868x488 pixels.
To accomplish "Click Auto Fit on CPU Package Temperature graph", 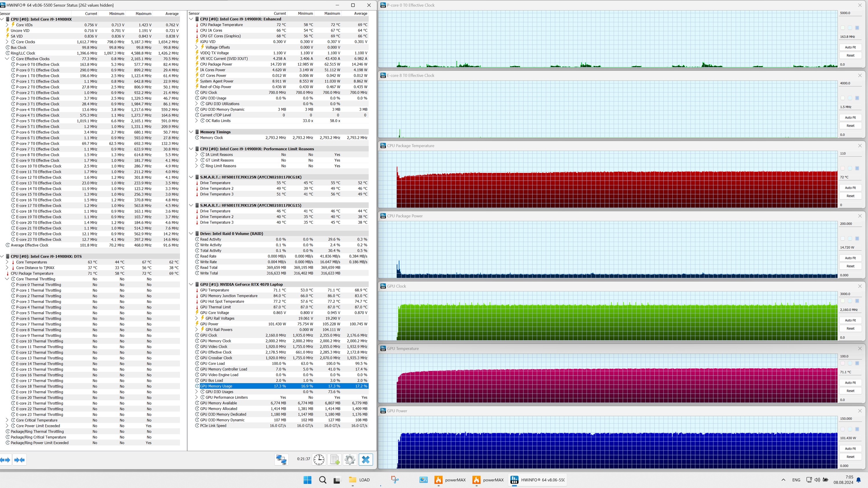I will [x=850, y=188].
